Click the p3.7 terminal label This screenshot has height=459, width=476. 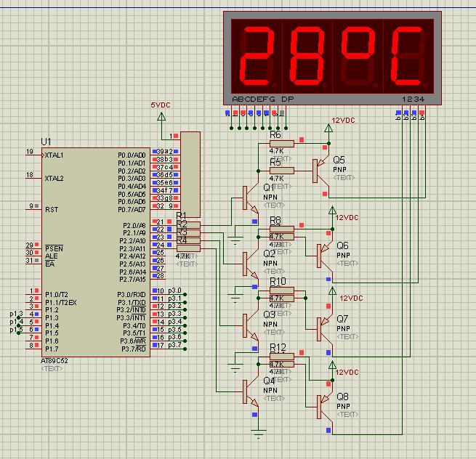click(x=175, y=345)
